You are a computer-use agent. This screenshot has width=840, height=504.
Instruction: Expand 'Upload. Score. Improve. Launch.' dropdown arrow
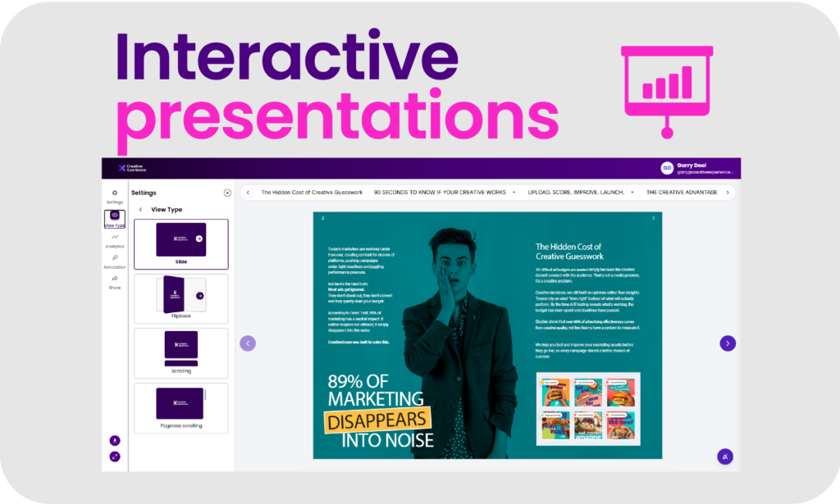[x=632, y=193]
